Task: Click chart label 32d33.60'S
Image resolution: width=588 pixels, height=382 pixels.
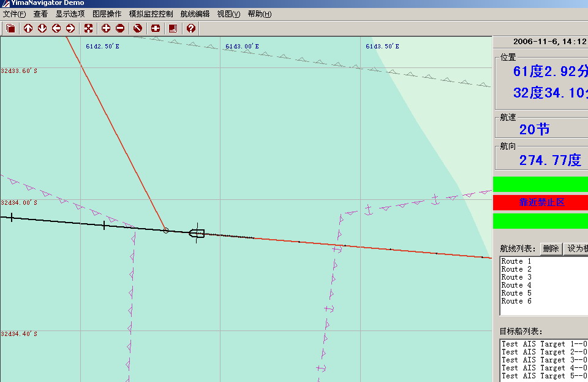Action: [x=19, y=71]
